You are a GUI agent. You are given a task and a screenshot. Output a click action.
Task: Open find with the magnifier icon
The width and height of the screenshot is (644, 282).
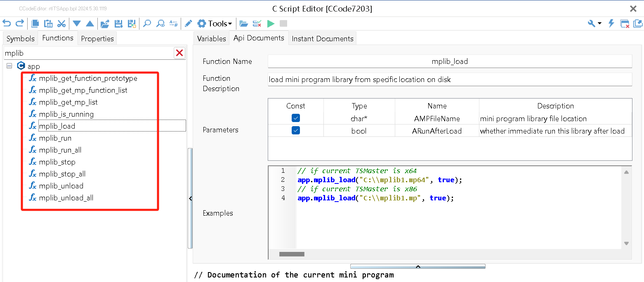(x=147, y=23)
